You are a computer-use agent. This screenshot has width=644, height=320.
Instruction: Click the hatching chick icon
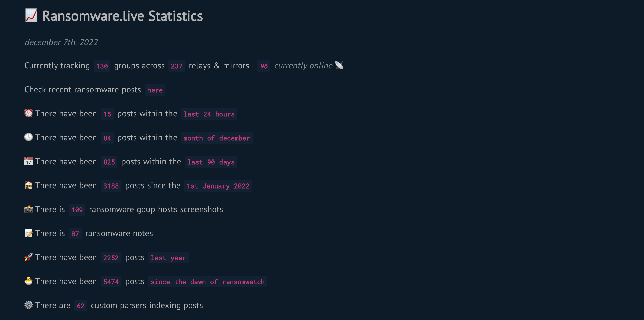point(29,281)
